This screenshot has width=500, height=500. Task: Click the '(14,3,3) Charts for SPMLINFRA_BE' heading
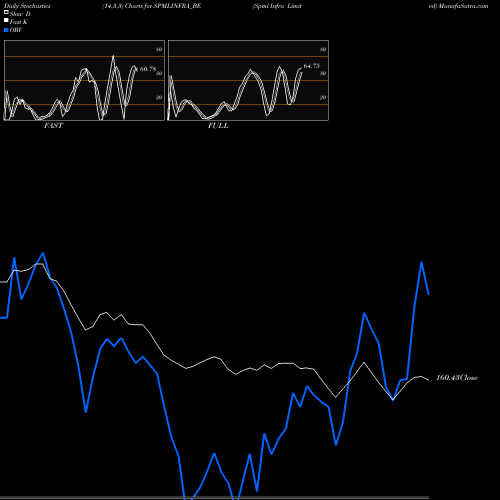[152, 6]
